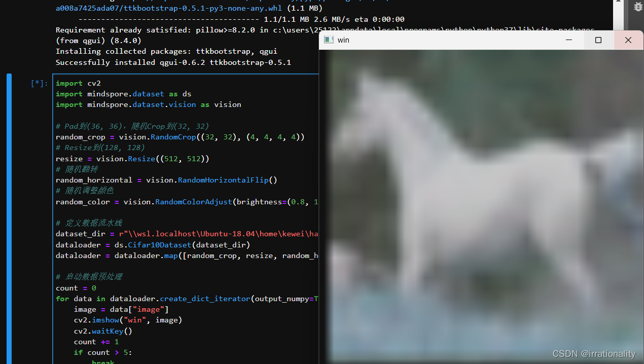Click the 'win' window title text
This screenshot has width=644, height=364.
(x=343, y=40)
